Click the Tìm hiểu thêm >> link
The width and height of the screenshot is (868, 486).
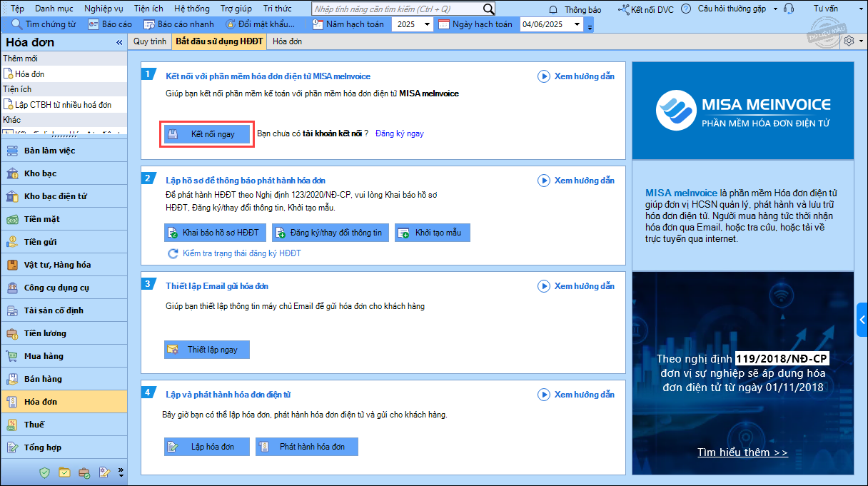(742, 452)
